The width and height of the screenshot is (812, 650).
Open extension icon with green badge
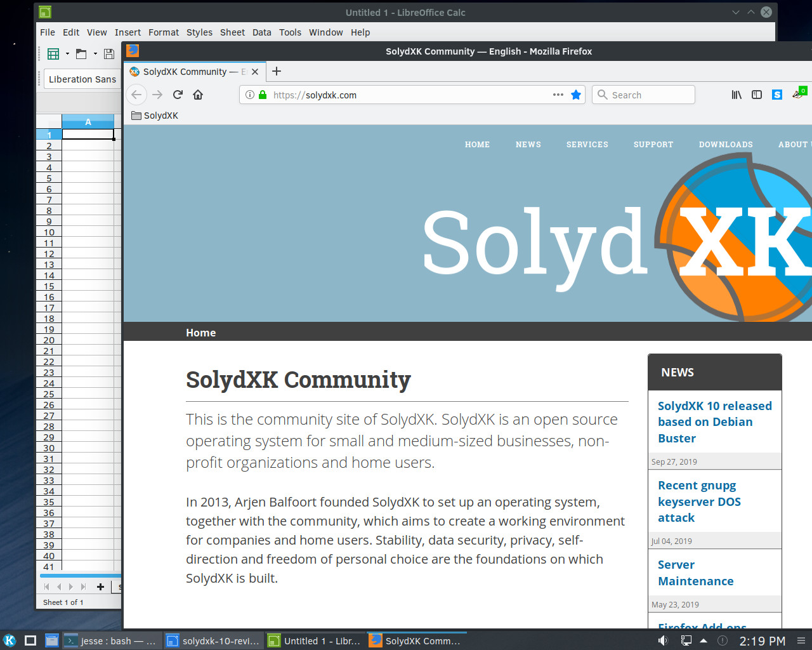coord(799,93)
